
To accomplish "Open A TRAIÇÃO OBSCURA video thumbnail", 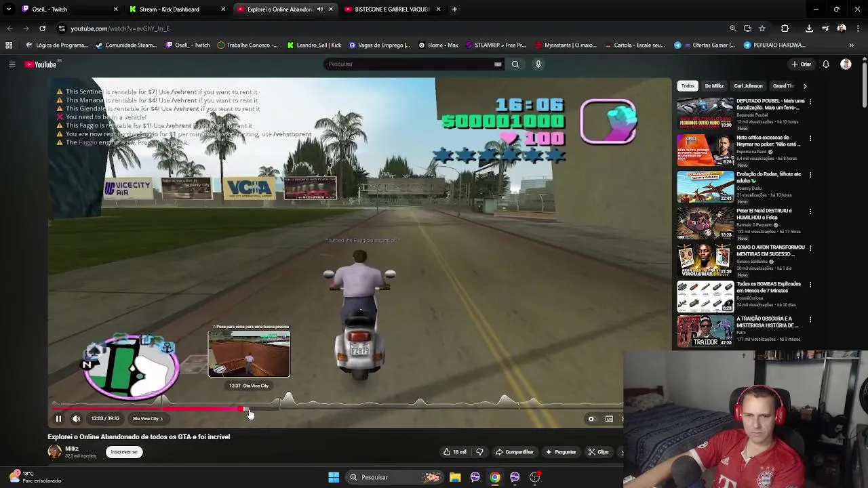I will 705,331.
